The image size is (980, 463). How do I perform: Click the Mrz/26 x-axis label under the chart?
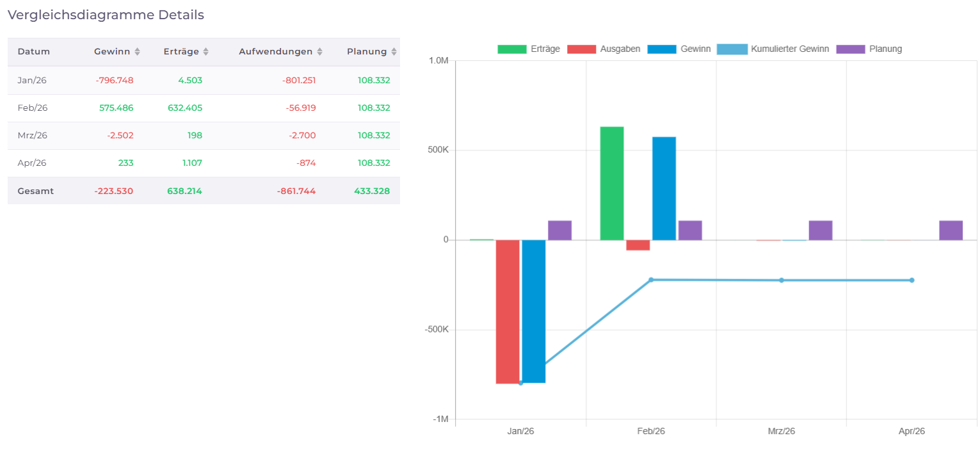tap(782, 432)
